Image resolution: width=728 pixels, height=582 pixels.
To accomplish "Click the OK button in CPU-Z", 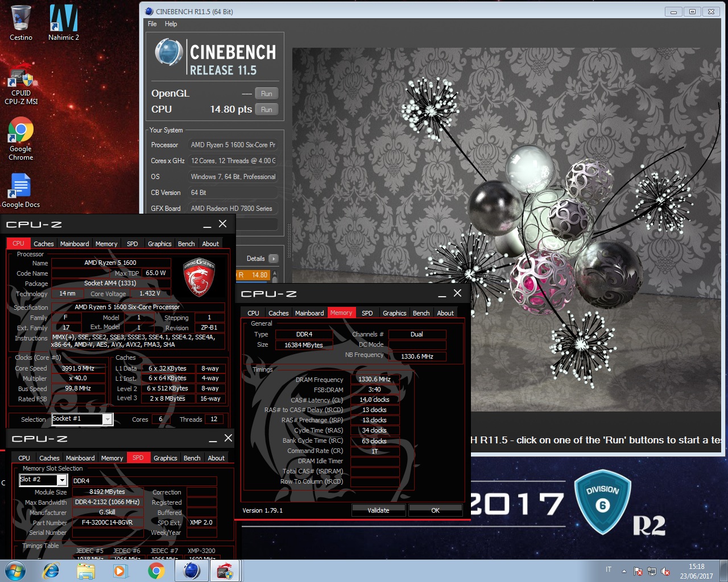I will click(x=435, y=510).
